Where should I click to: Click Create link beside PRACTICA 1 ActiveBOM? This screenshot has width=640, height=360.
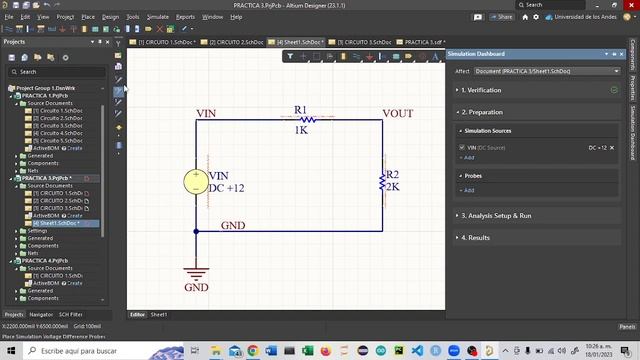point(75,148)
